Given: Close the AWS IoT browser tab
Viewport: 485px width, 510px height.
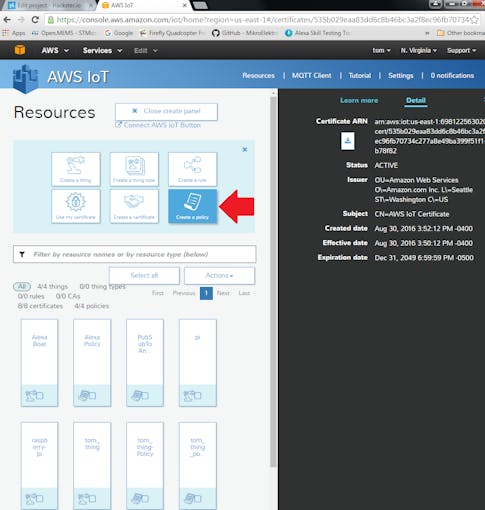Looking at the screenshot, I should point(185,5).
